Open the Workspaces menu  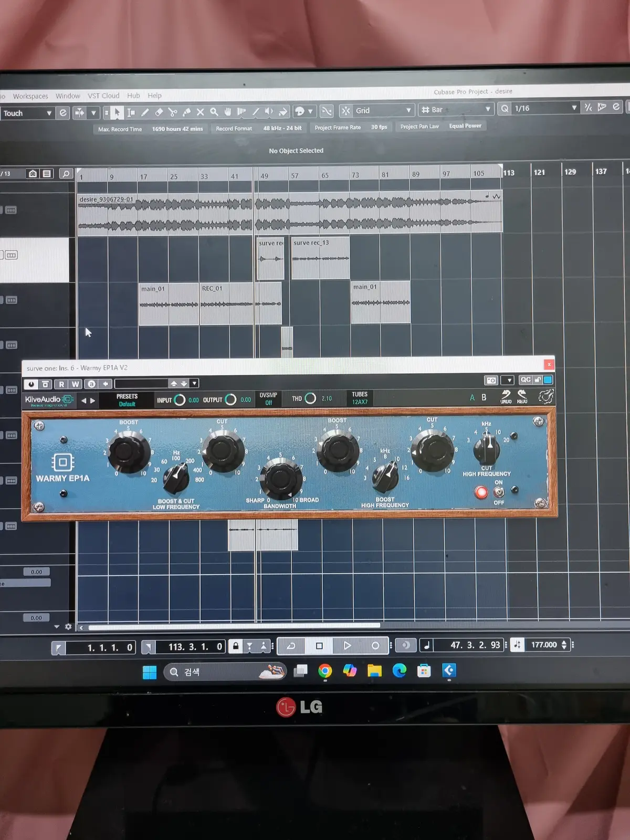coord(30,96)
